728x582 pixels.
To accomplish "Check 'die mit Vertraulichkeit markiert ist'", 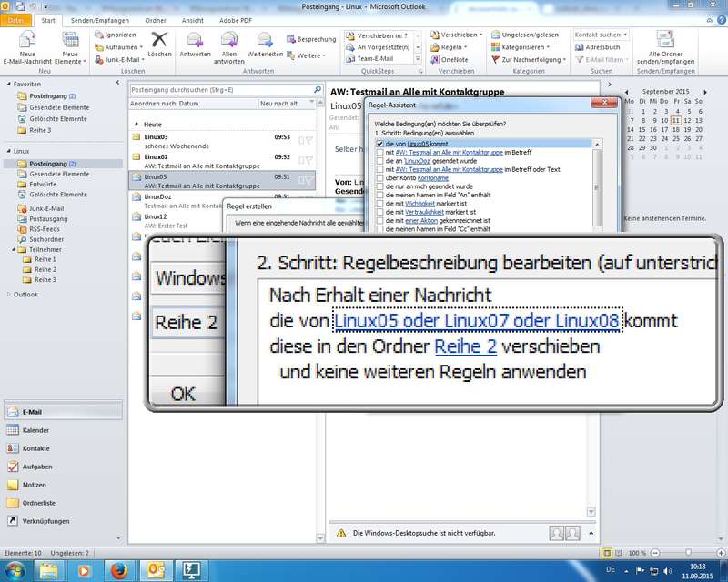I will pyautogui.click(x=379, y=212).
